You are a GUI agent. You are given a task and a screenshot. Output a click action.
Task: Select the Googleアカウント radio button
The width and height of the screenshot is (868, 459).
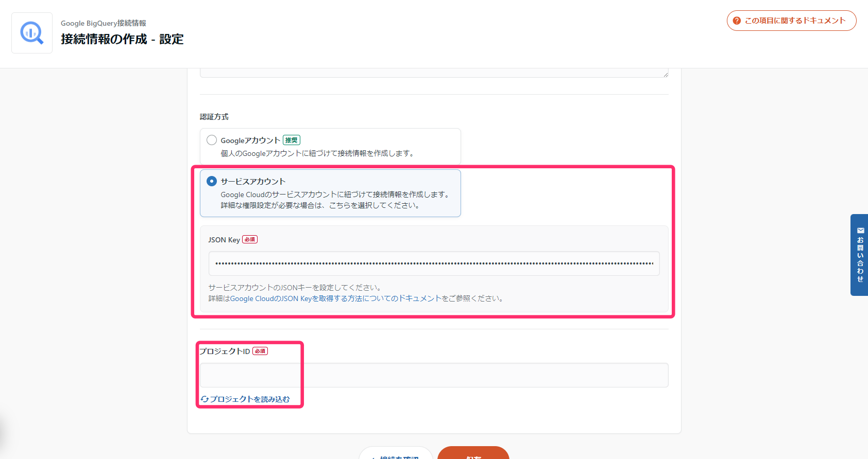coord(212,140)
